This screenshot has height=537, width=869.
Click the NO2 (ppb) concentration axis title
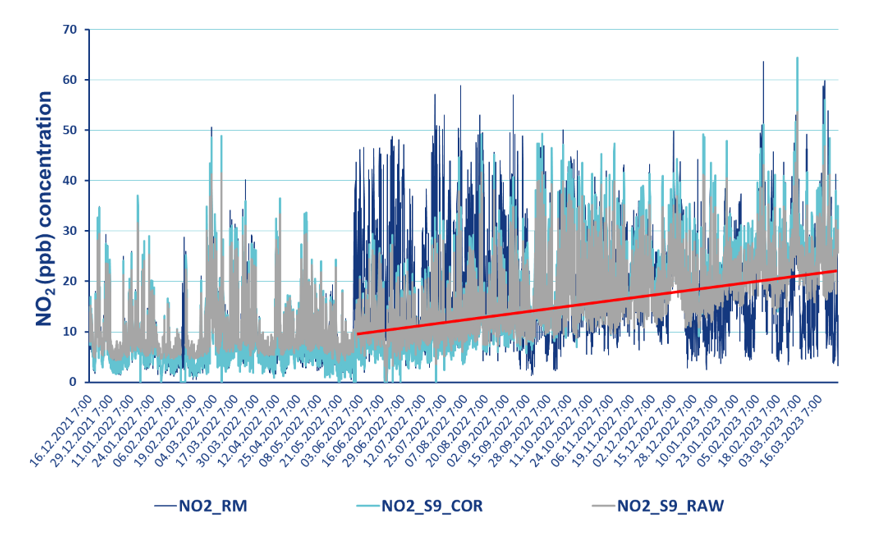tap(45, 208)
